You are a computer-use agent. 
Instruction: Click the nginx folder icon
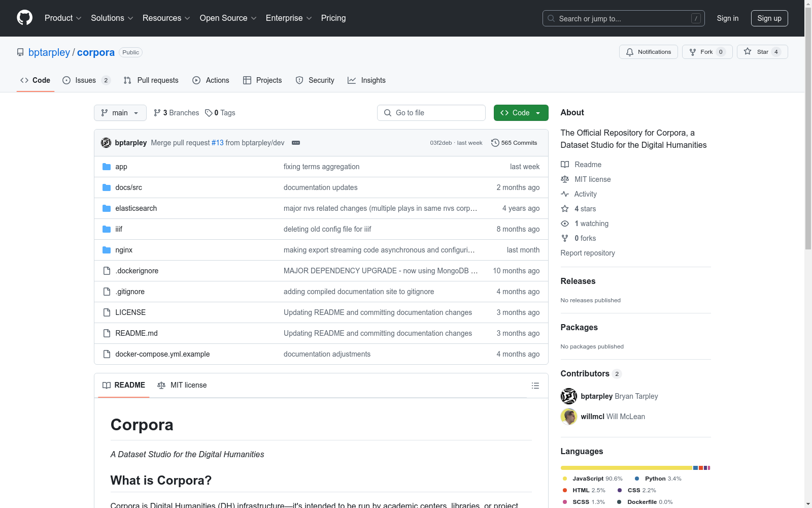(107, 250)
